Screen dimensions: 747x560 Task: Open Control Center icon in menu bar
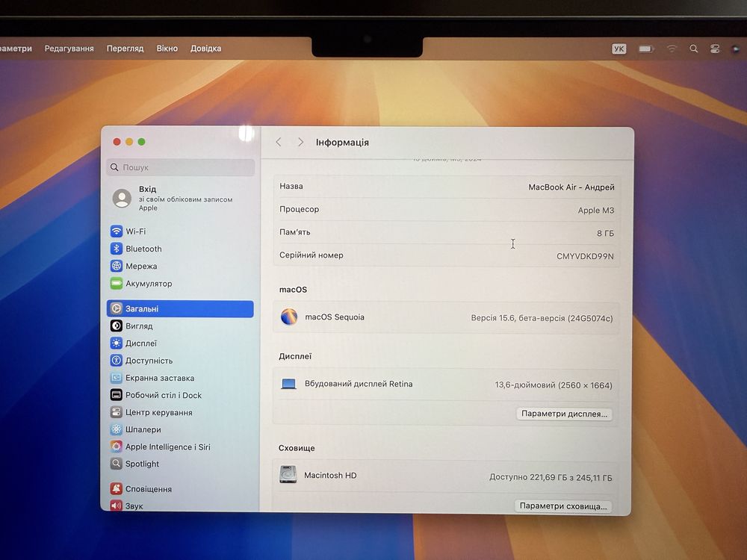coord(715,49)
